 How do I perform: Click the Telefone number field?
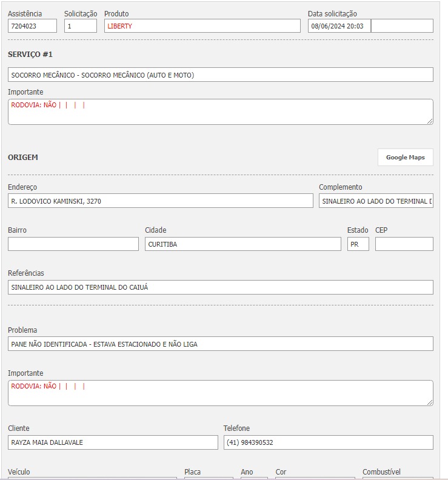[328, 442]
